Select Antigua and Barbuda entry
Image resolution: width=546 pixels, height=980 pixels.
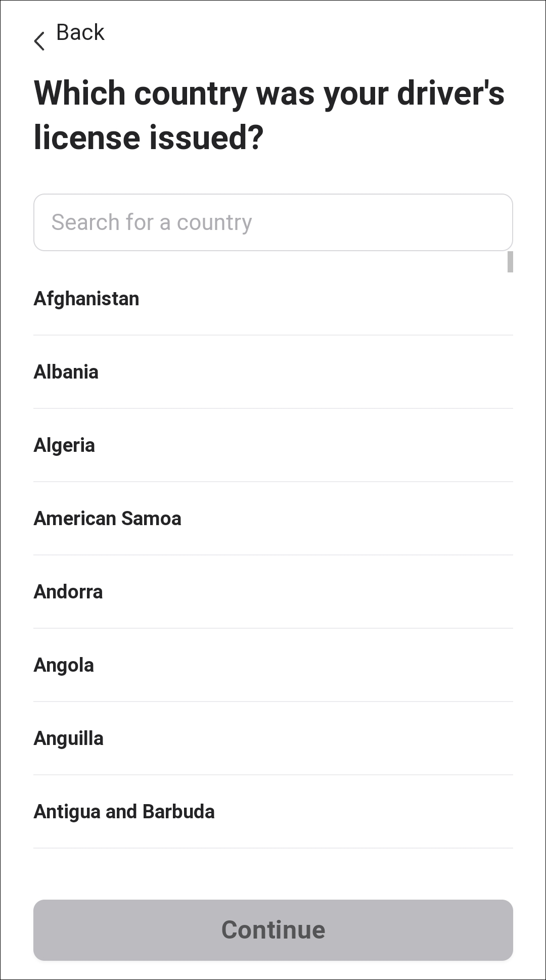(x=124, y=812)
